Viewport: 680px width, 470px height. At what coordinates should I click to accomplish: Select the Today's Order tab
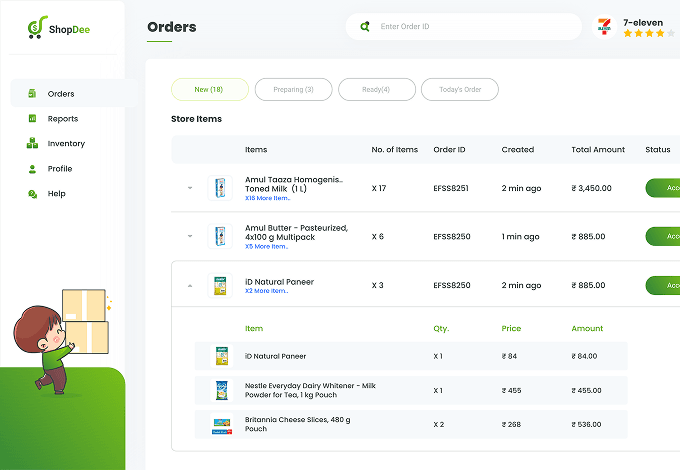pyautogui.click(x=460, y=89)
